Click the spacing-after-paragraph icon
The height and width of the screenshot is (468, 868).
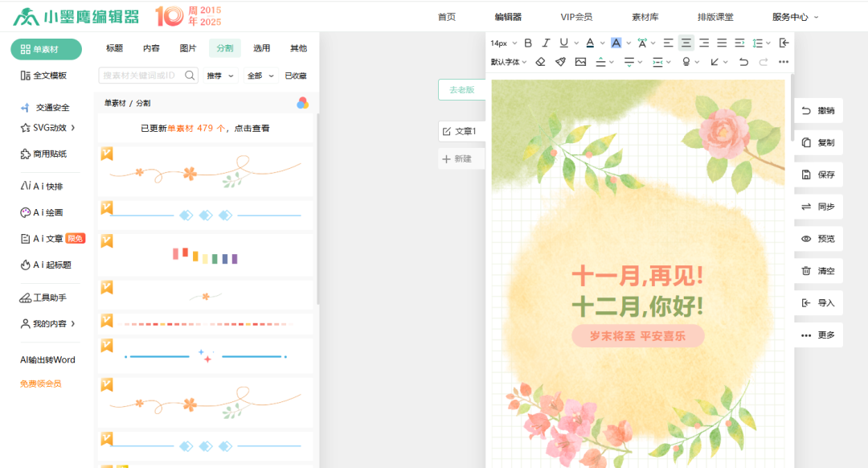pos(628,62)
